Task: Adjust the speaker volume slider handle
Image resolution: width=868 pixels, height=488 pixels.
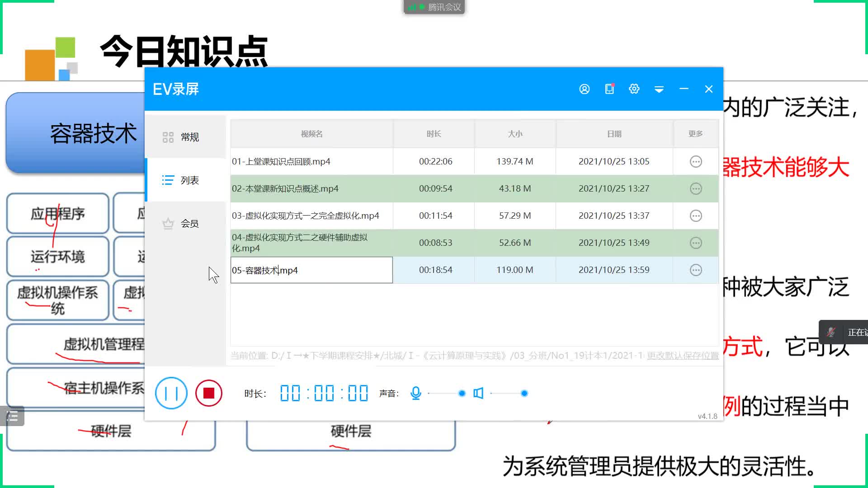Action: (524, 394)
